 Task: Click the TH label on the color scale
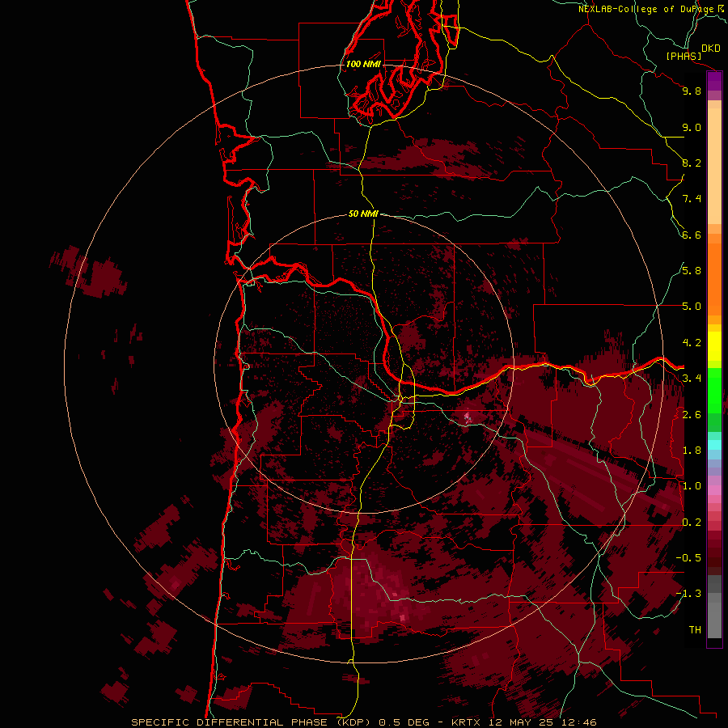695,630
